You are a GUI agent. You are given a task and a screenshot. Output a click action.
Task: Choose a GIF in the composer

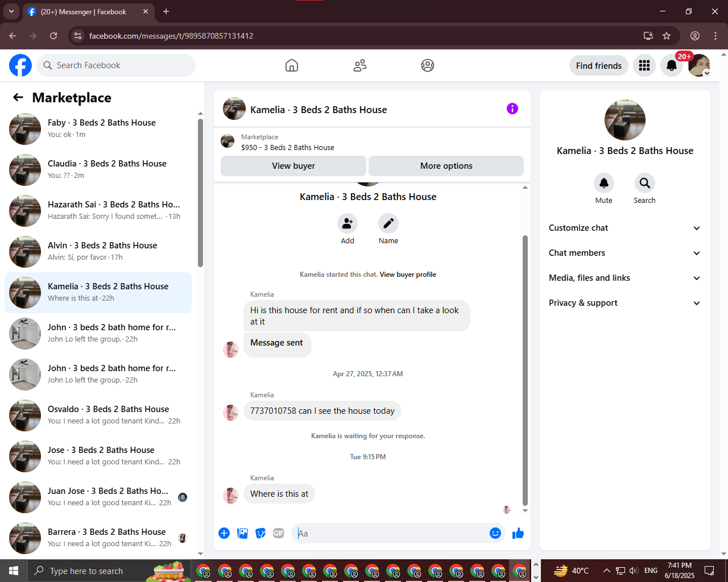(279, 533)
